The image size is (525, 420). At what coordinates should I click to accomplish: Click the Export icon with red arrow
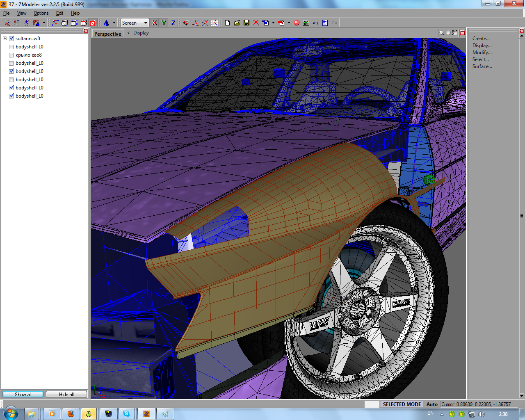click(281, 23)
